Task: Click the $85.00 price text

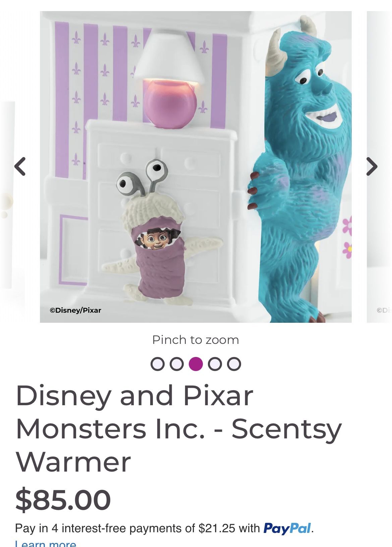Action: [63, 500]
